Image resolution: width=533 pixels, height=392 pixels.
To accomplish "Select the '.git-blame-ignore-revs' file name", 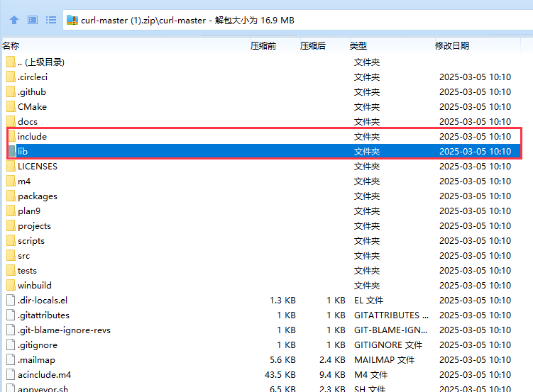I will click(x=65, y=330).
